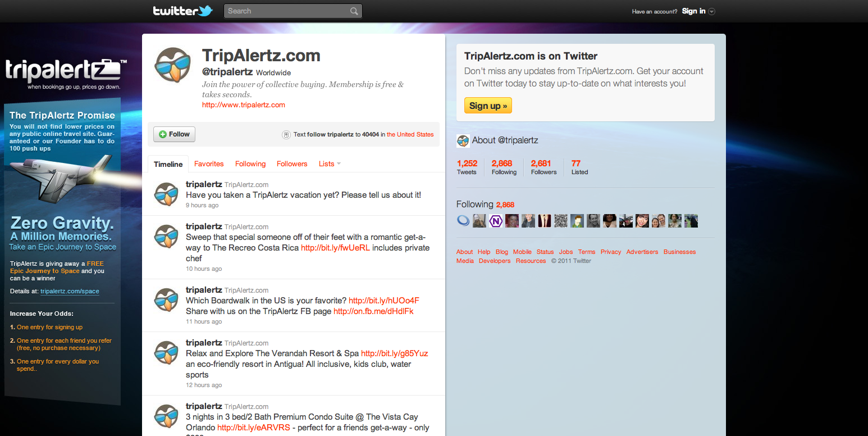Viewport: 868px width, 436px height.
Task: Switch to the Timeline tab
Action: [x=168, y=164]
